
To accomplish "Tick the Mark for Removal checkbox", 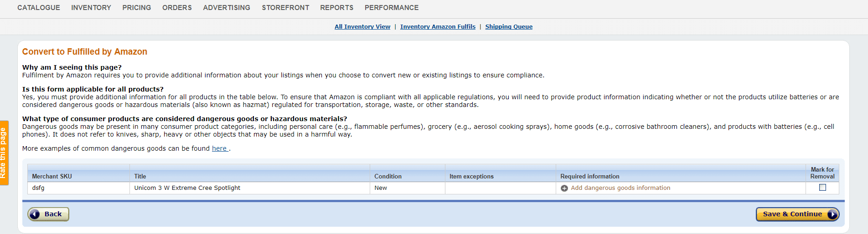I will coord(822,187).
